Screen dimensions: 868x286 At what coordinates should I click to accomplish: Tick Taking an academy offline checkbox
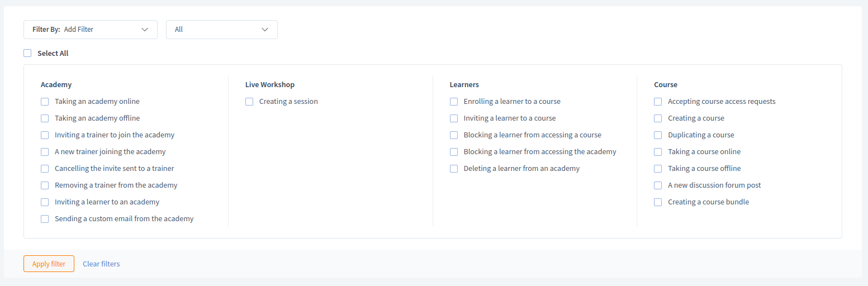coord(45,118)
